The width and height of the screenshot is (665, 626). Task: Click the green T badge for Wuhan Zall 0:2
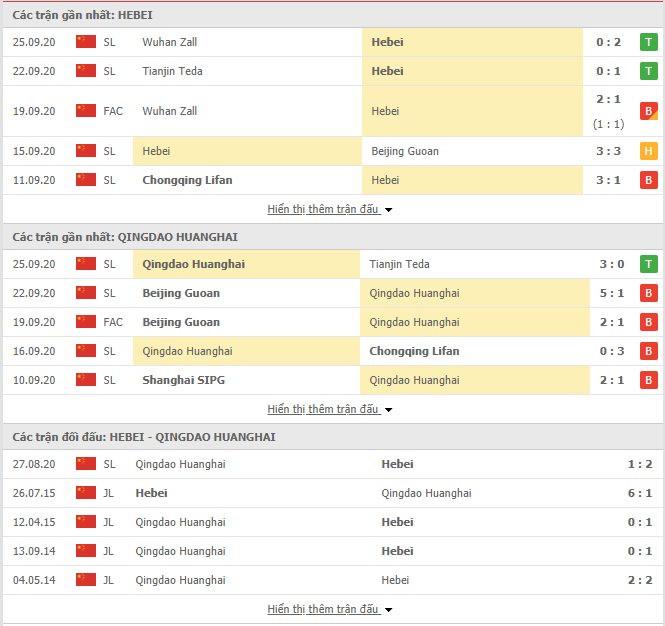648,42
